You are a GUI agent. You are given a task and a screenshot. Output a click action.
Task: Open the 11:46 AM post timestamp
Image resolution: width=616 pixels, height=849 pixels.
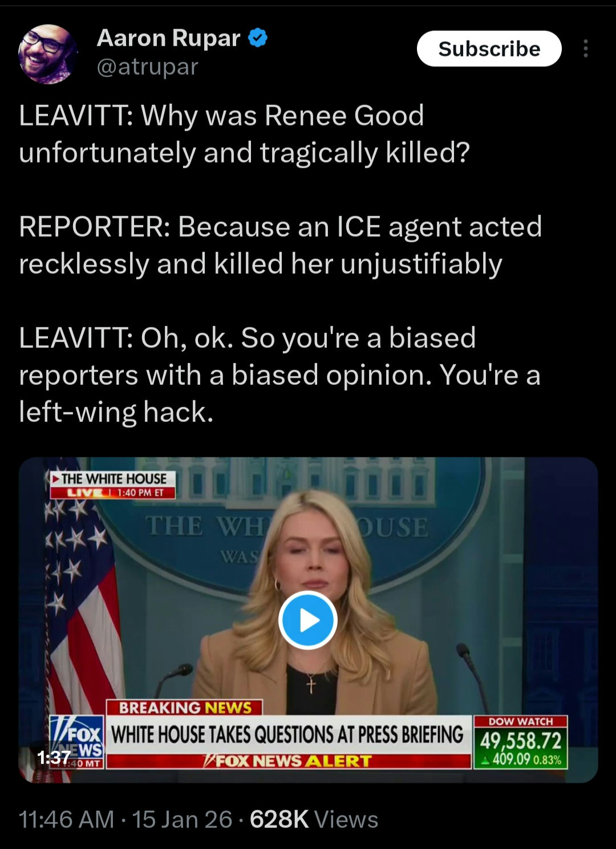coord(67,819)
